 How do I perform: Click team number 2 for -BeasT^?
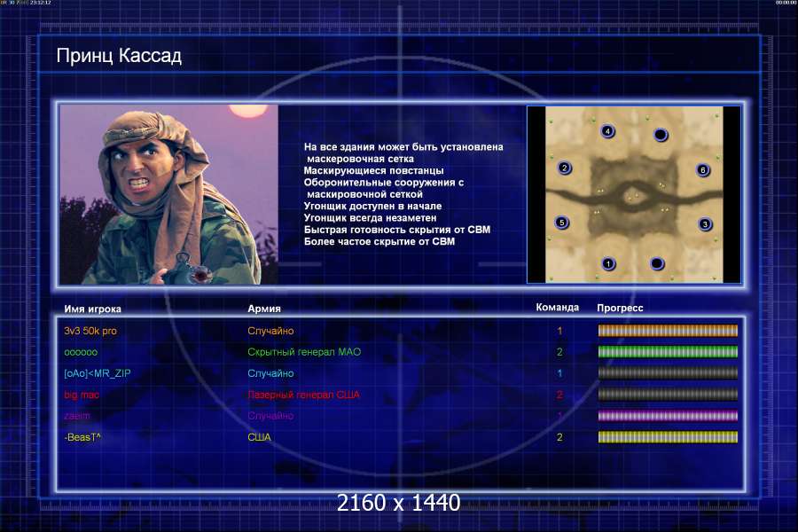click(559, 437)
